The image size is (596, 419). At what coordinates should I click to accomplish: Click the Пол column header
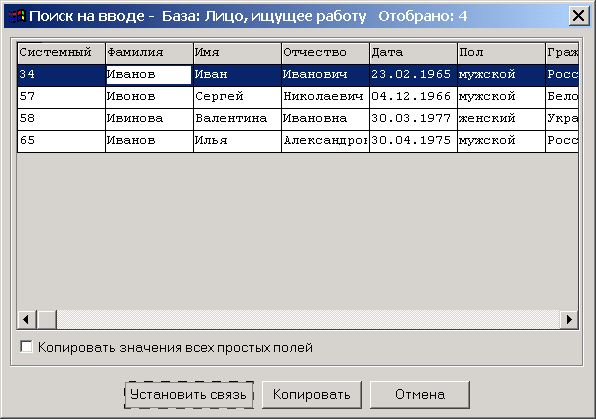point(501,53)
